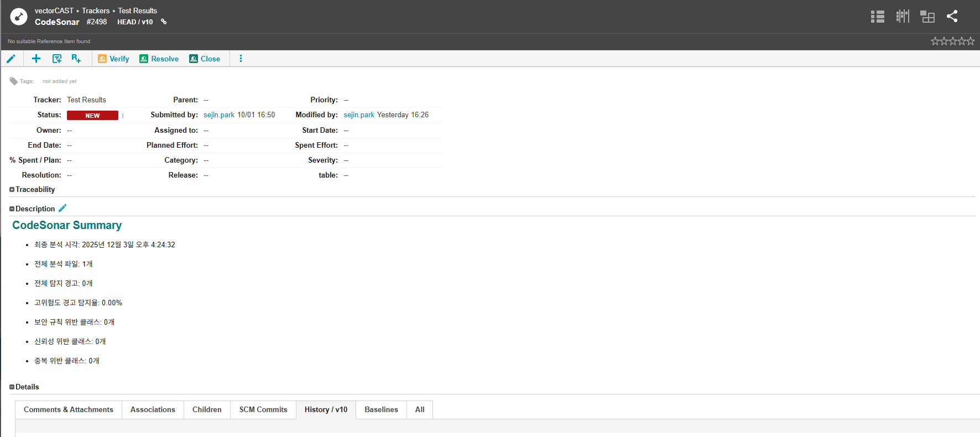Click the 'not added yet' tags field
The height and width of the screenshot is (437, 980).
(x=60, y=81)
